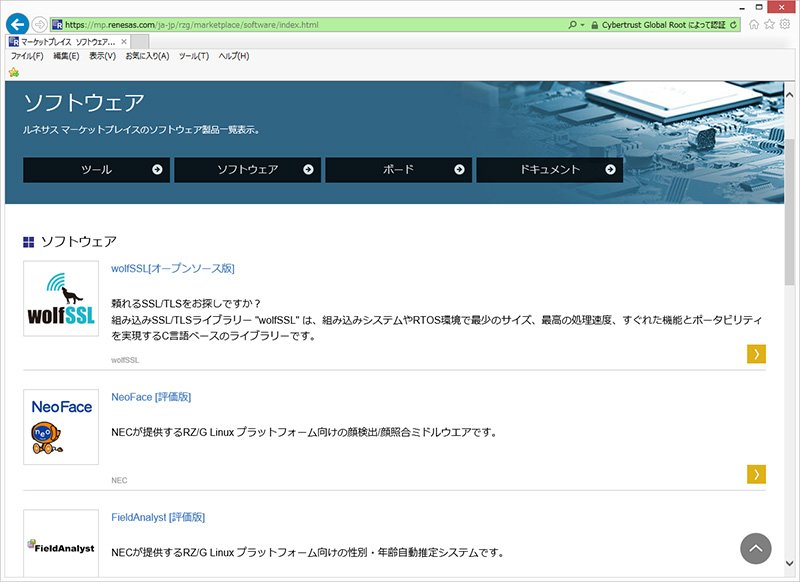Open the 表示(V) menu

(x=103, y=56)
